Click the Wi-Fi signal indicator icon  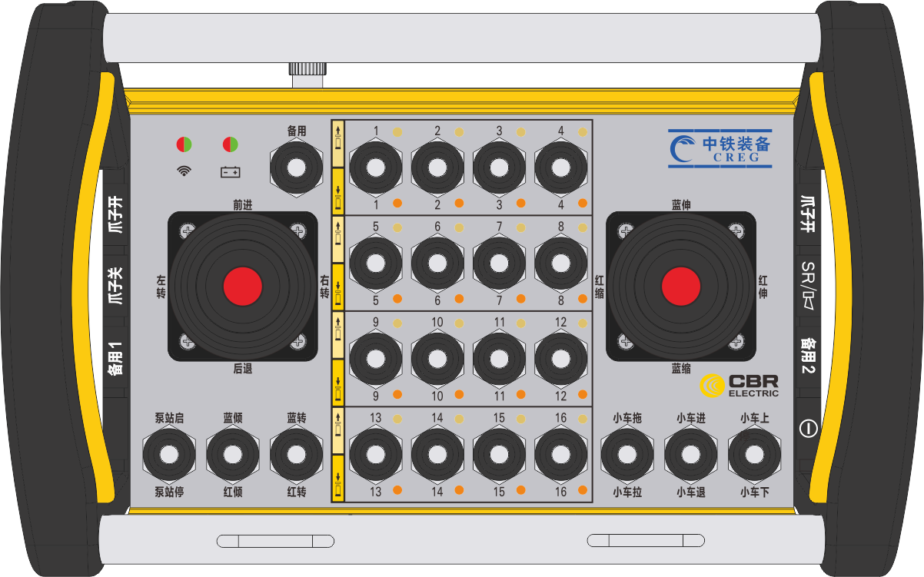pyautogui.click(x=184, y=171)
